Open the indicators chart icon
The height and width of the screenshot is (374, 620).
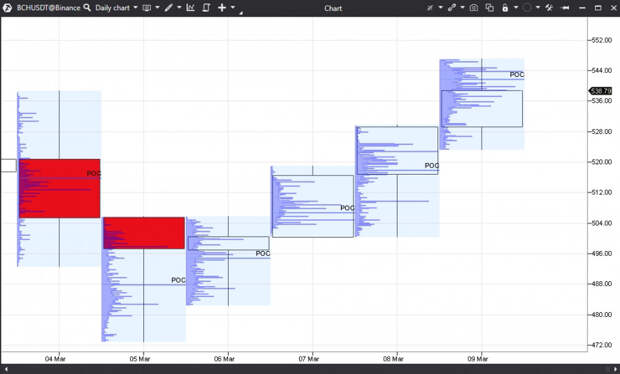[x=190, y=8]
